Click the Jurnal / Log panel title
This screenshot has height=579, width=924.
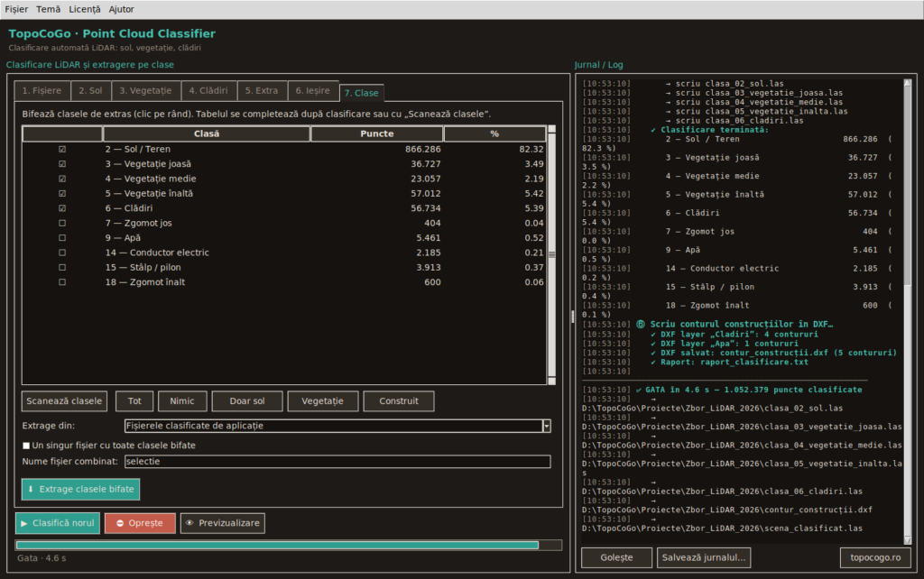[599, 65]
